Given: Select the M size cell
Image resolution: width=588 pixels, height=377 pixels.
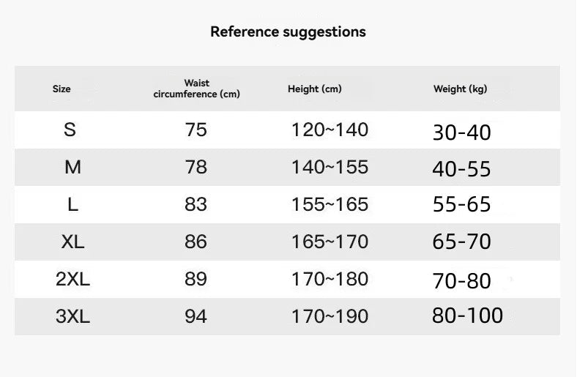Looking at the screenshot, I should (72, 167).
